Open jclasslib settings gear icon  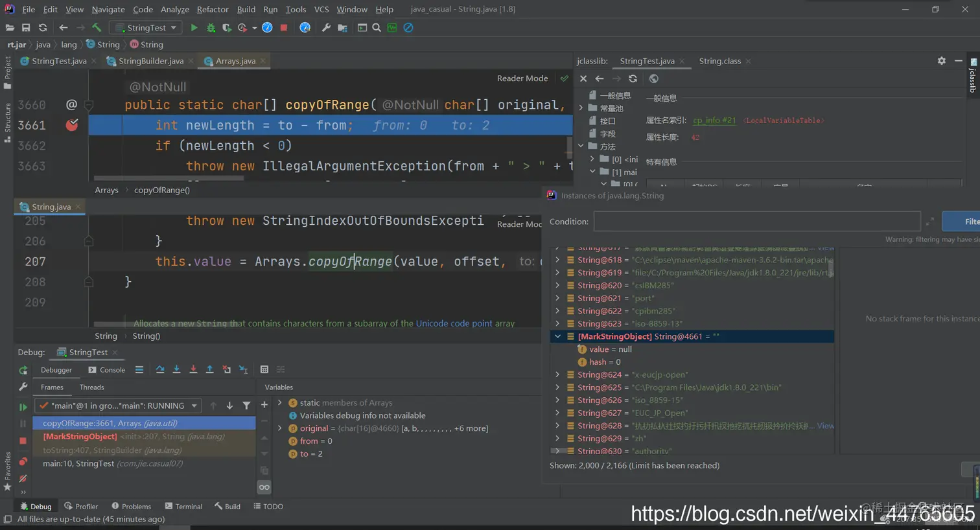pyautogui.click(x=941, y=61)
